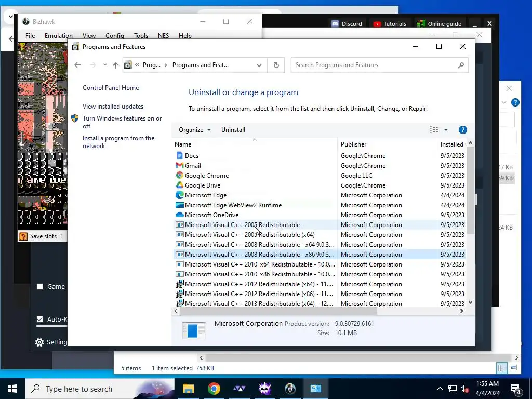The height and width of the screenshot is (399, 532).
Task: Click the Programs and Feat... breadcrumb
Action: coord(201,65)
